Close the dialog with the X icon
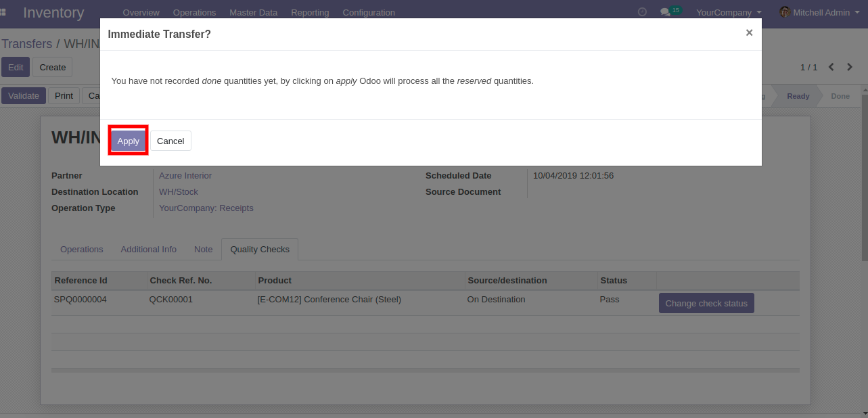This screenshot has height=418, width=868. click(749, 33)
